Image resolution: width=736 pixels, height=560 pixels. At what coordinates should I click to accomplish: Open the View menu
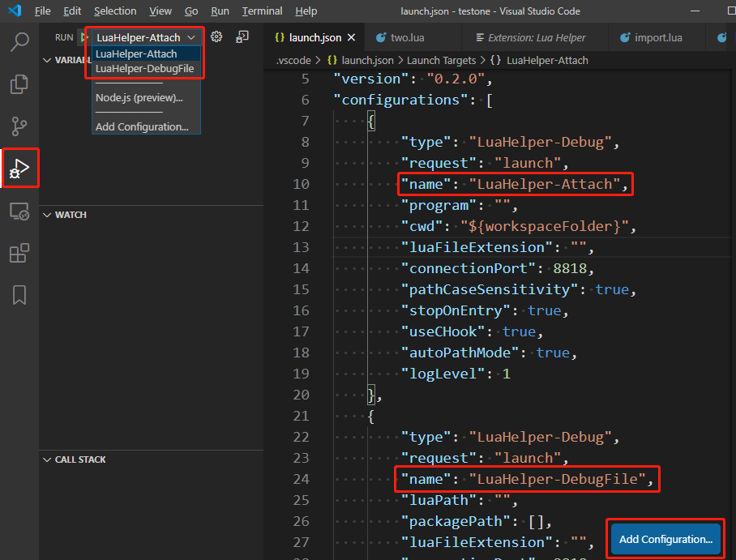[x=160, y=11]
